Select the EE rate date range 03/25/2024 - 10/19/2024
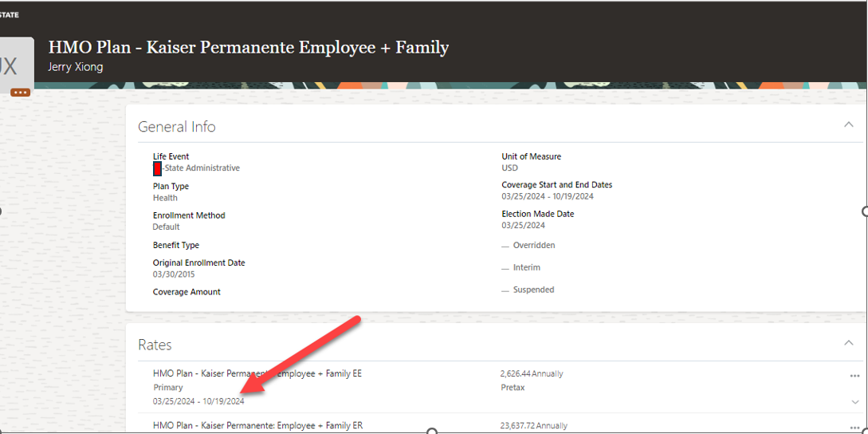The width and height of the screenshot is (868, 434). coord(198,401)
